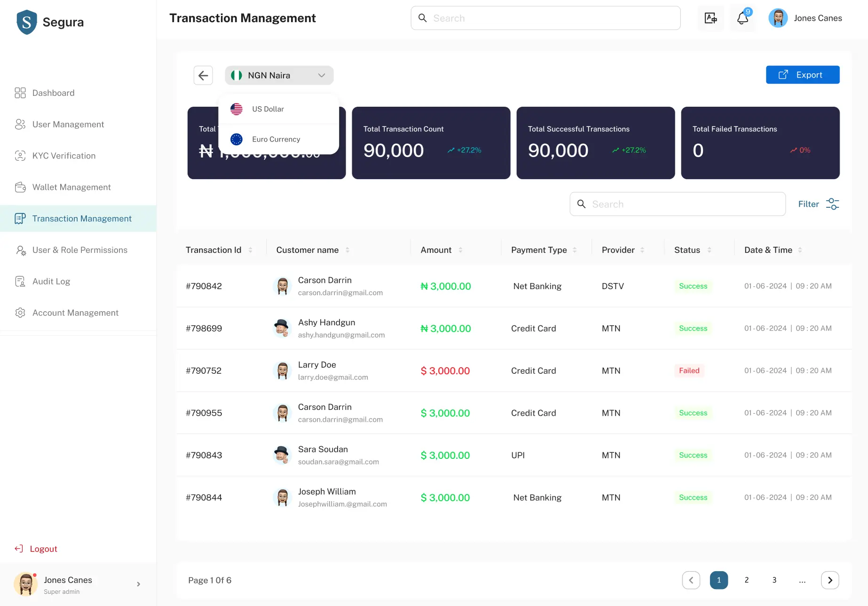Image resolution: width=868 pixels, height=606 pixels.
Task: Sort by Provider column
Action: [x=642, y=250]
